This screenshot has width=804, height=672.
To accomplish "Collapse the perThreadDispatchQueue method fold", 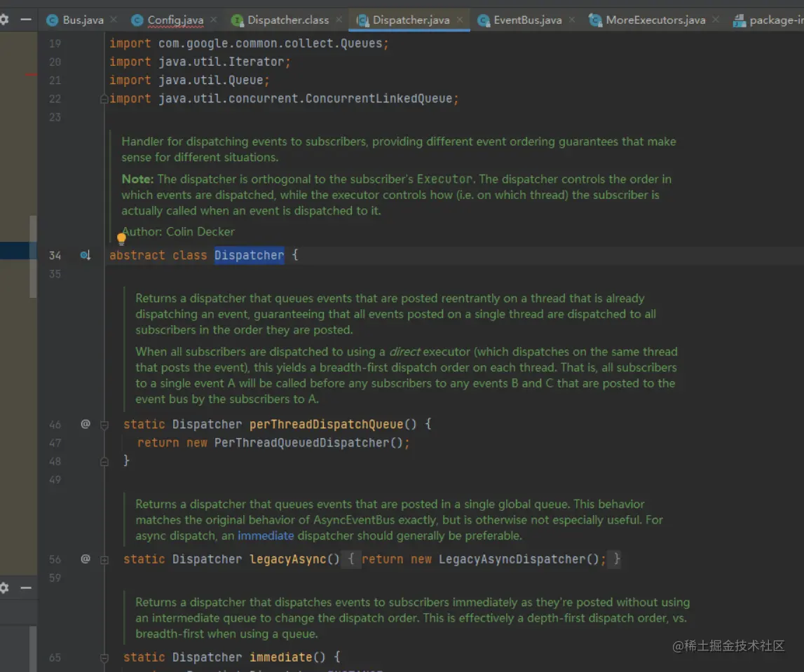I will click(104, 425).
